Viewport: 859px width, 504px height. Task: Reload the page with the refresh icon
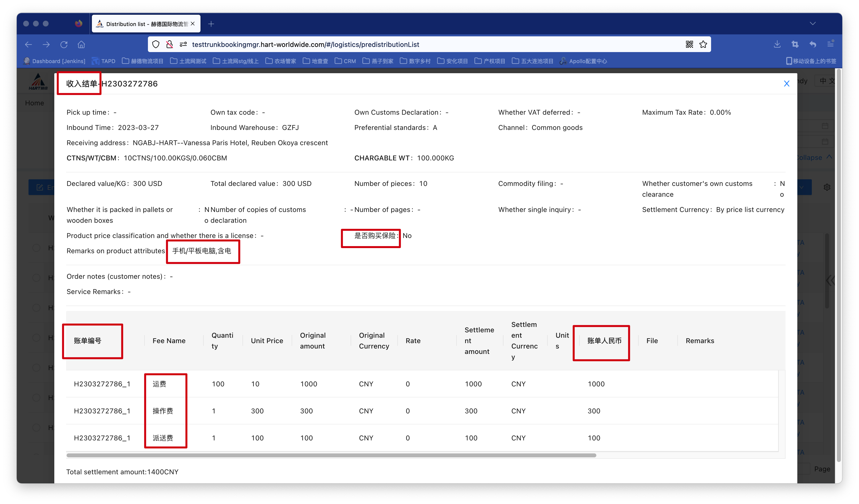64,44
